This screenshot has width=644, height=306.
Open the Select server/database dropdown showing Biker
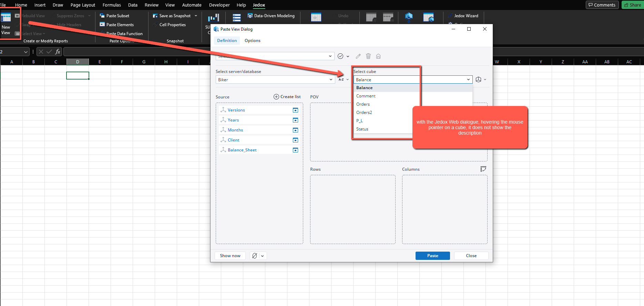[275, 80]
